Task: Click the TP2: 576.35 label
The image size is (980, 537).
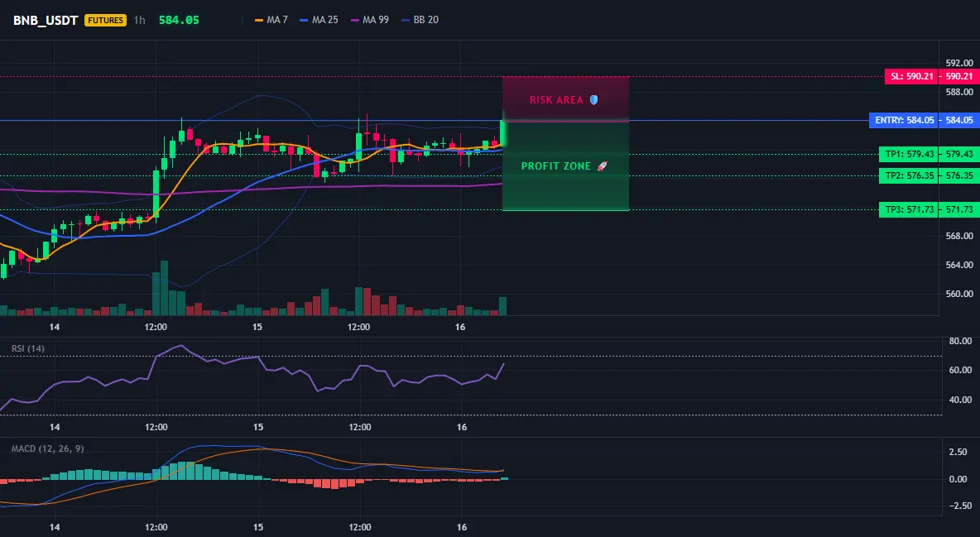Action: point(908,175)
